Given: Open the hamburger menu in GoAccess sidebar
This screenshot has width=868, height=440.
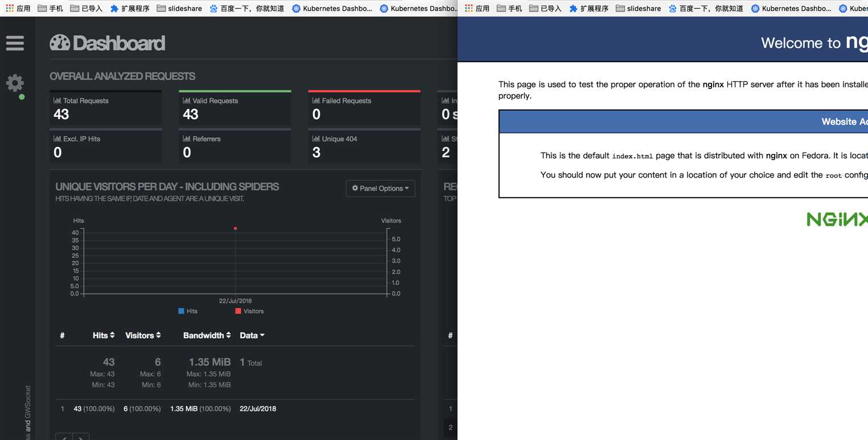Looking at the screenshot, I should click(x=15, y=43).
